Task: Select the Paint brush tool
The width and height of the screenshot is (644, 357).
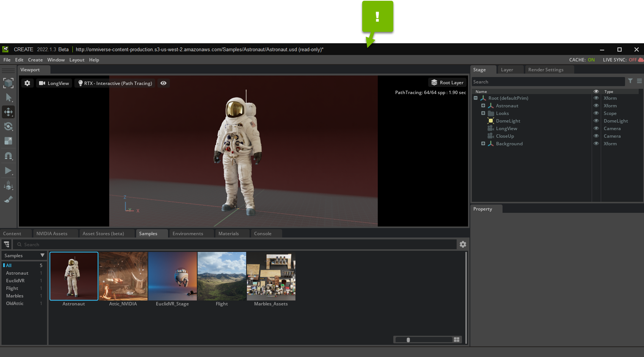Action: click(8, 199)
